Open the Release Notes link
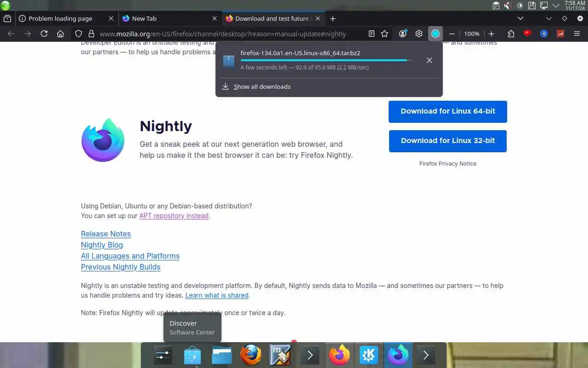The image size is (588, 368). (106, 234)
